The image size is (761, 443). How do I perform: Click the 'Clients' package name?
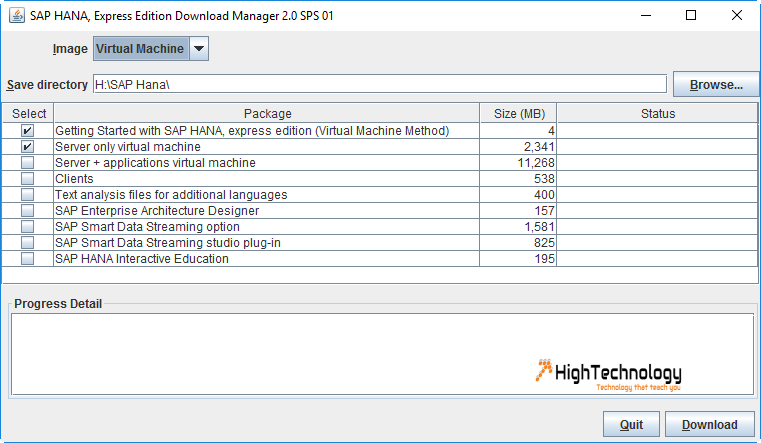click(74, 179)
